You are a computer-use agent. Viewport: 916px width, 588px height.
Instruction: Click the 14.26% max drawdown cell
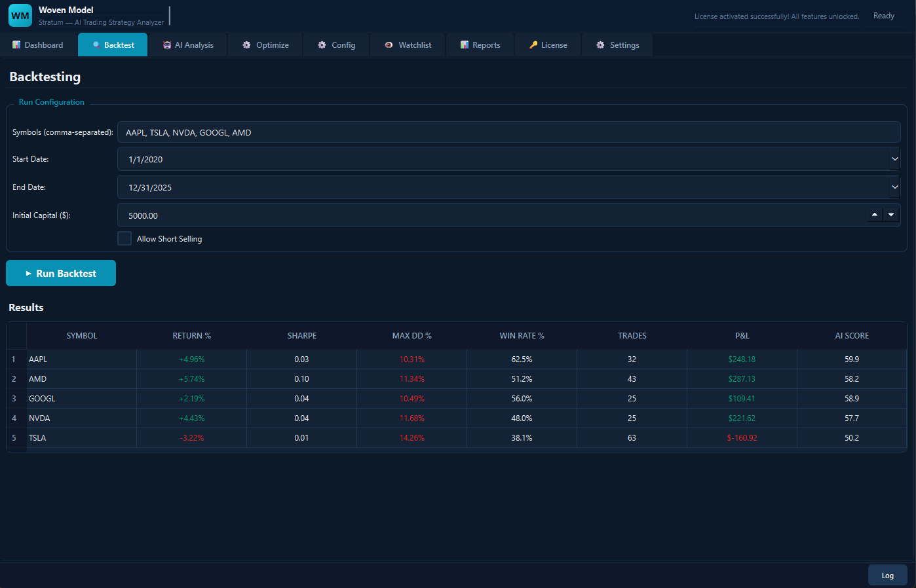tap(412, 438)
